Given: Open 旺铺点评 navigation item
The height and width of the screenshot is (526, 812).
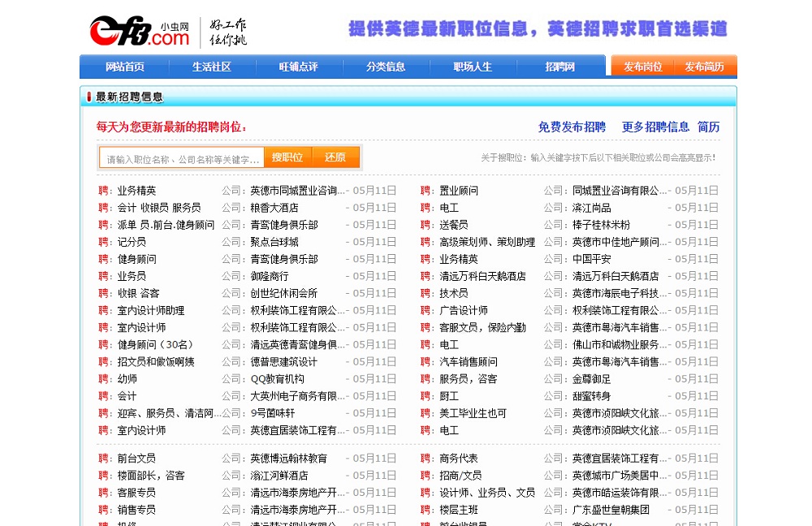Looking at the screenshot, I should tap(299, 67).
